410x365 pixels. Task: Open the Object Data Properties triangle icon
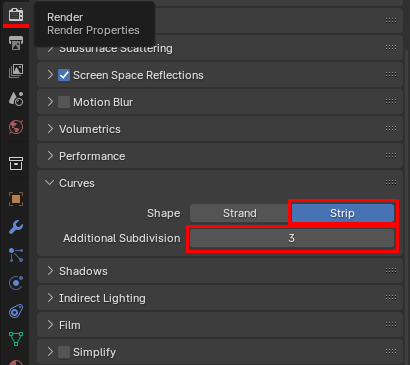click(x=16, y=339)
